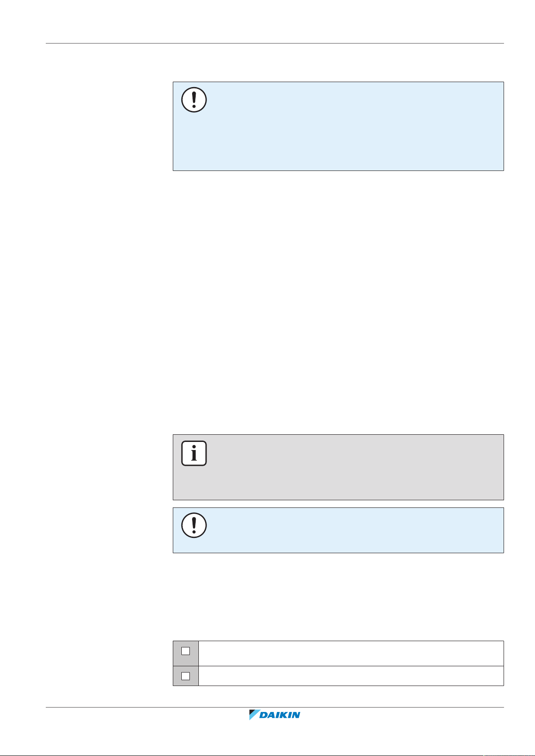
Task: Click the exclamation notice icon in top blue box
Action: [194, 100]
